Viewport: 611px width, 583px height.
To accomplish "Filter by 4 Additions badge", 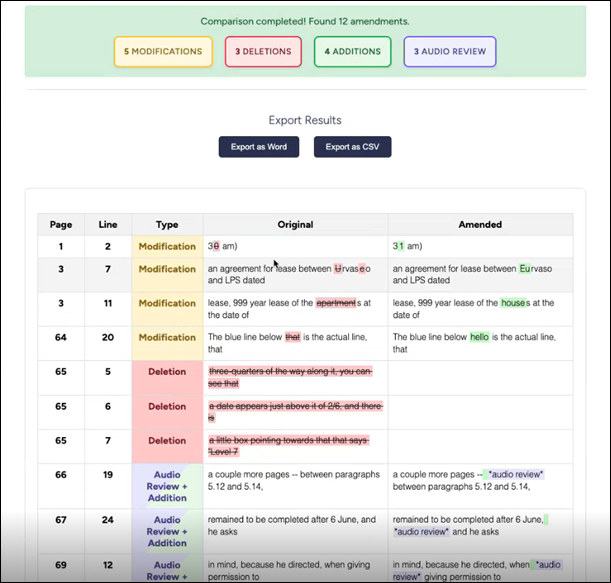I will tap(353, 51).
